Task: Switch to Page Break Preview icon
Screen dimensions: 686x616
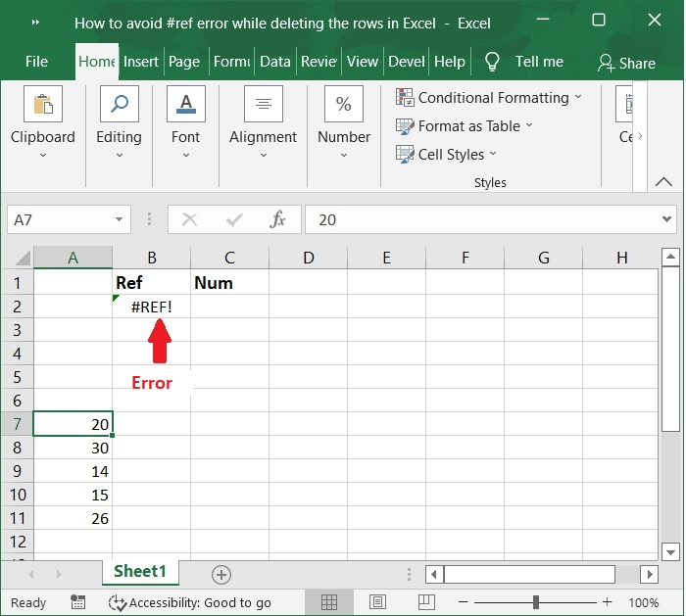Action: pos(425,602)
